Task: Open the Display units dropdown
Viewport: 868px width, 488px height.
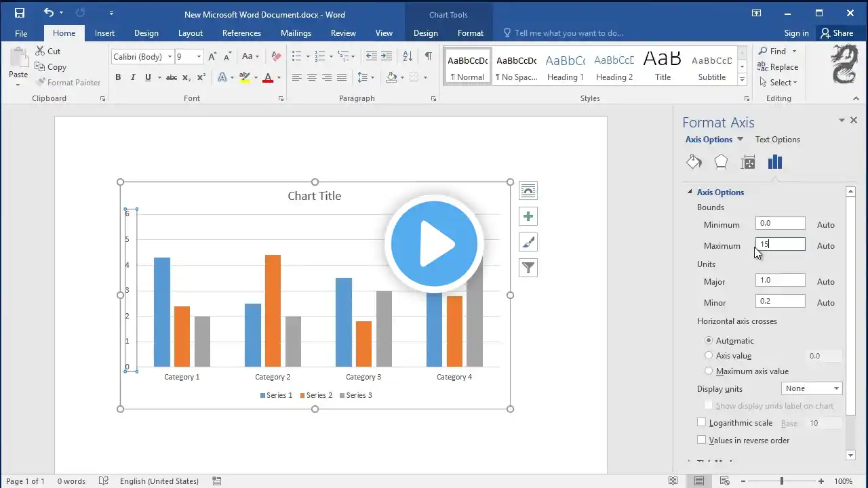Action: 812,388
